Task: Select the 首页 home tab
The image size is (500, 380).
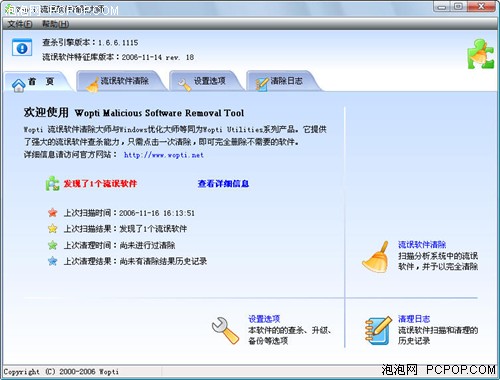Action: (x=37, y=82)
